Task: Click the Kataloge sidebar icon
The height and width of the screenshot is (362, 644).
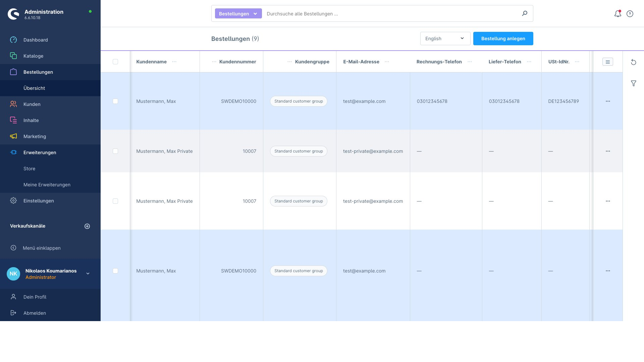Action: coord(13,56)
